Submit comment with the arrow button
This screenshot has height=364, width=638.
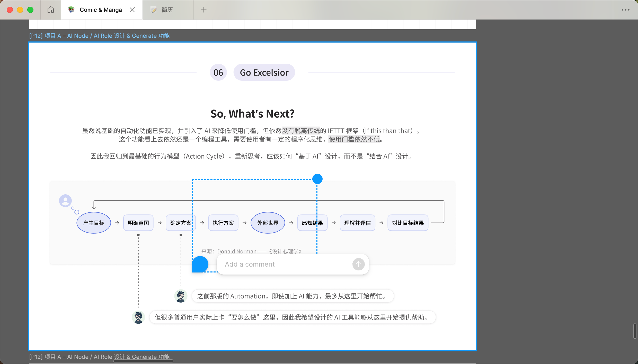coord(359,264)
